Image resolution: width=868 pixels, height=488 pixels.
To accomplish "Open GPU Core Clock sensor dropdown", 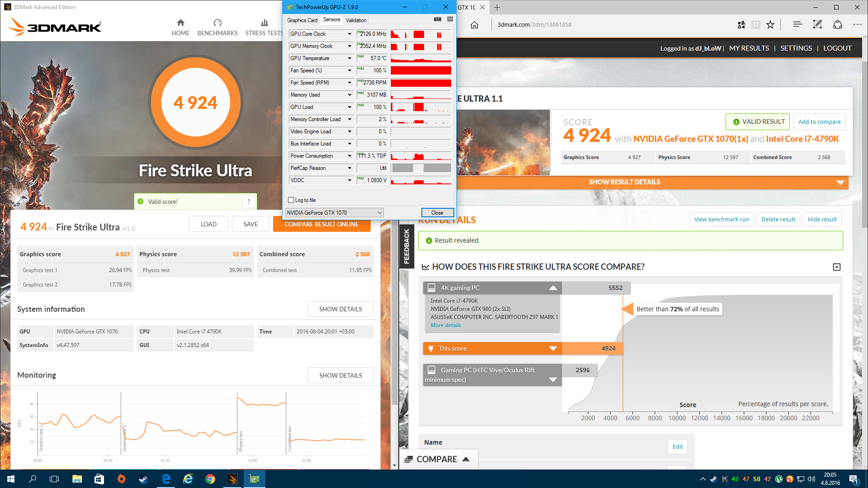I will click(349, 34).
